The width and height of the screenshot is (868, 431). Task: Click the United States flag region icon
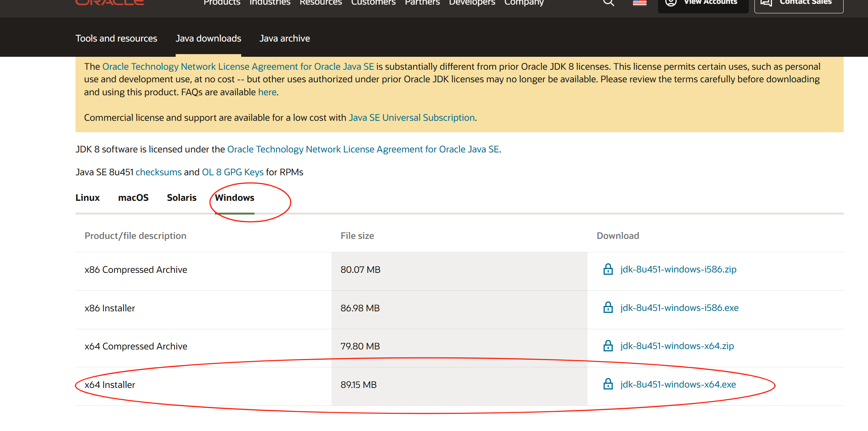639,2
